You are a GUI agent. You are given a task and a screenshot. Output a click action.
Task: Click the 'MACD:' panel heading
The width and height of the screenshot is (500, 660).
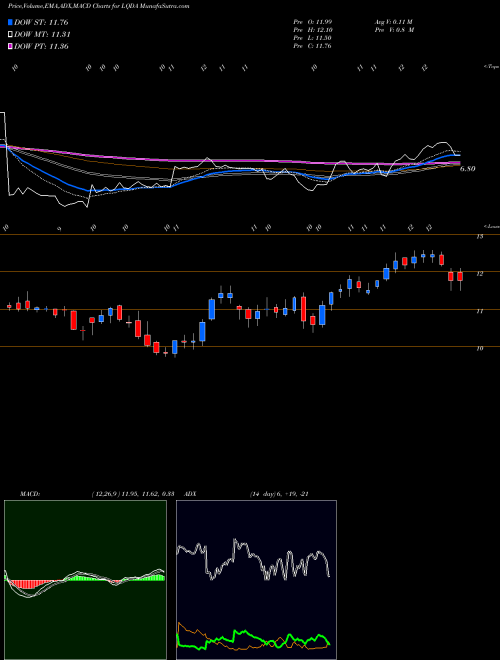29,494
